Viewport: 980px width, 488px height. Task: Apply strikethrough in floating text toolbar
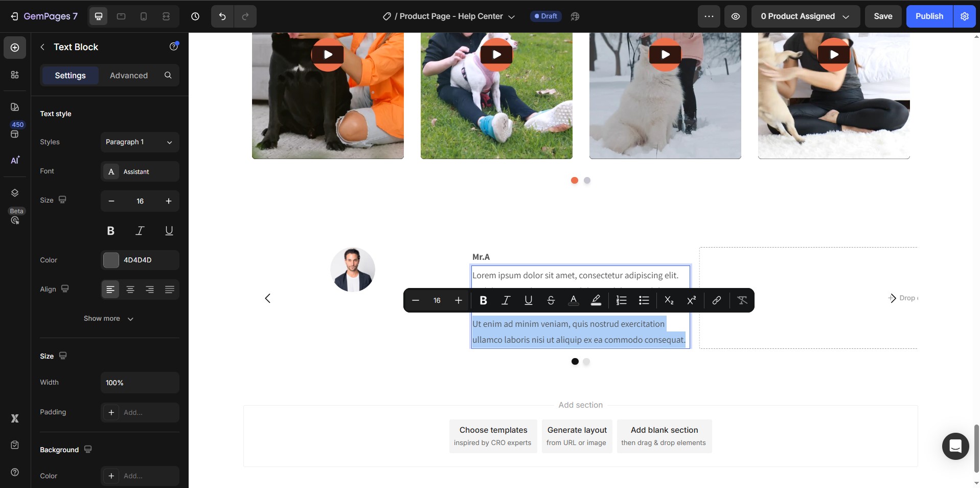click(x=551, y=300)
